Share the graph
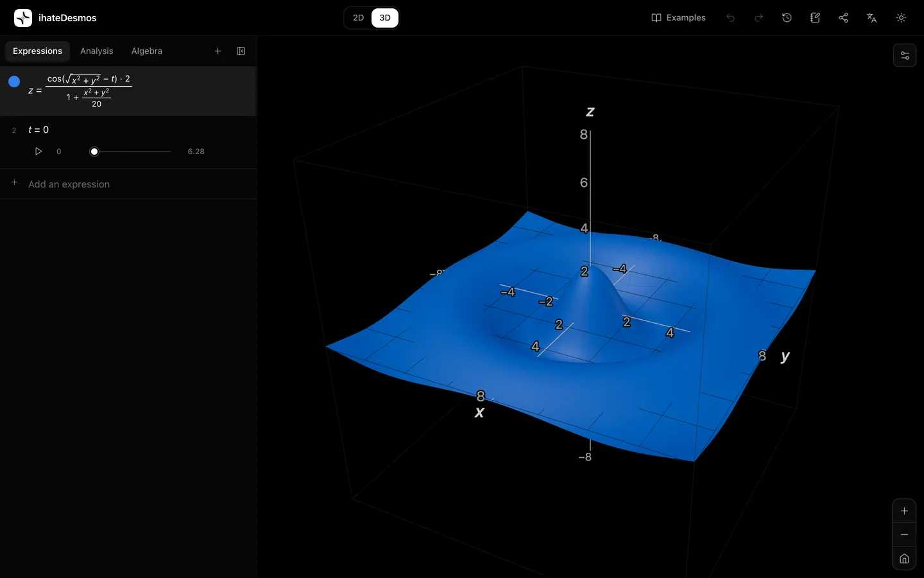 pyautogui.click(x=843, y=18)
